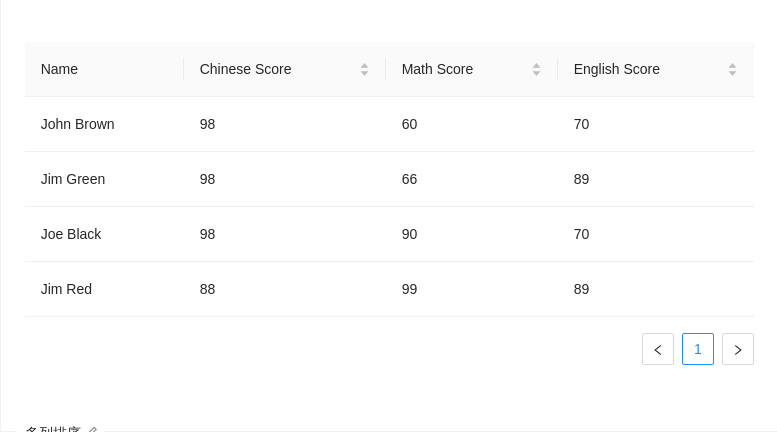Image resolution: width=777 pixels, height=432 pixels.
Task: Go to previous page with left arrow
Action: click(658, 349)
